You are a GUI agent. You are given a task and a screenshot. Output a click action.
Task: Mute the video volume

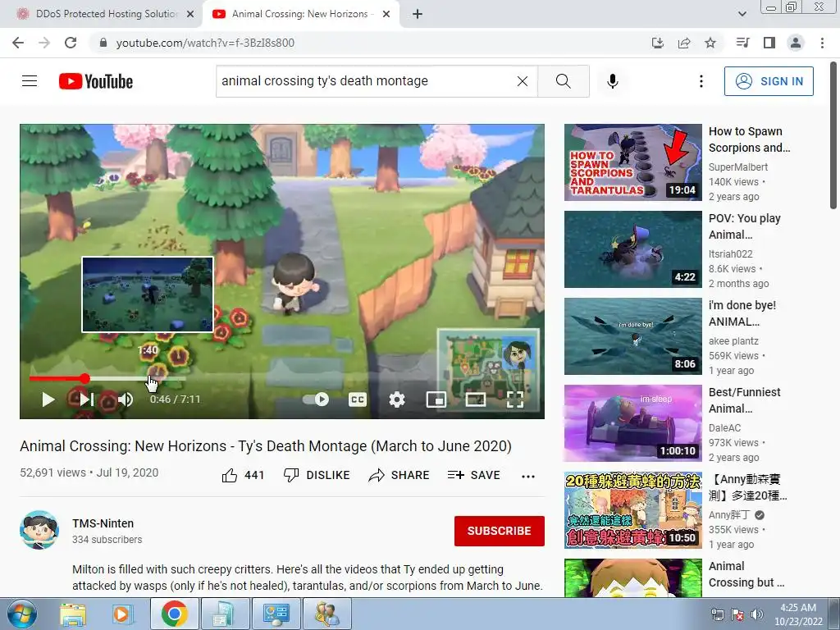tap(126, 399)
